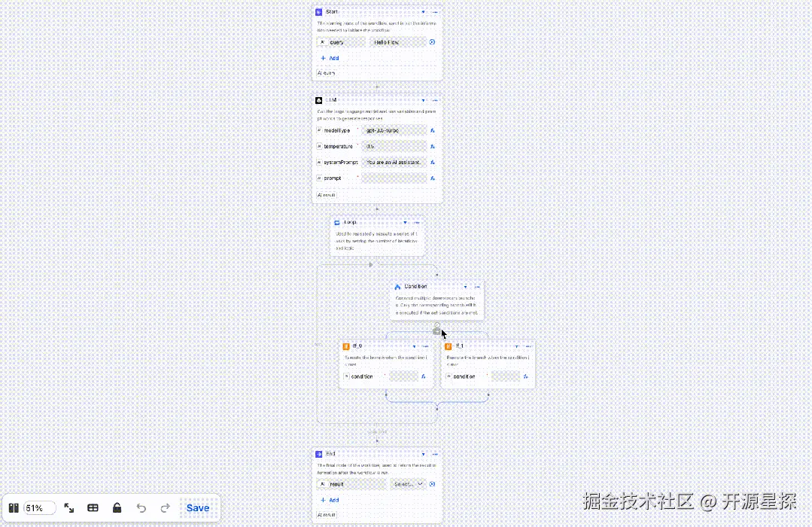Collapse the Loop node using its chevron
812x527 pixels.
pos(405,222)
